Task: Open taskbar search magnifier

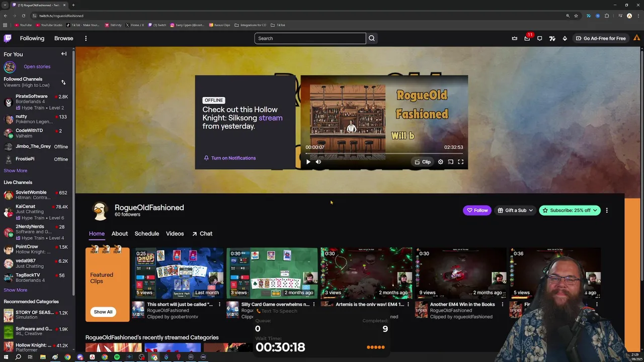Action: pyautogui.click(x=18, y=357)
